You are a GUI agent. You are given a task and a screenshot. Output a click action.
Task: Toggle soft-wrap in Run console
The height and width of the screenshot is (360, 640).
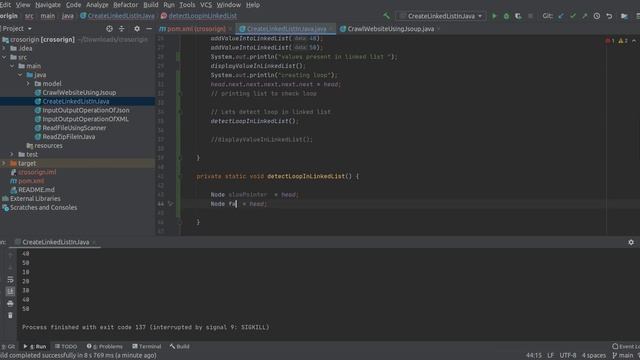(10, 280)
